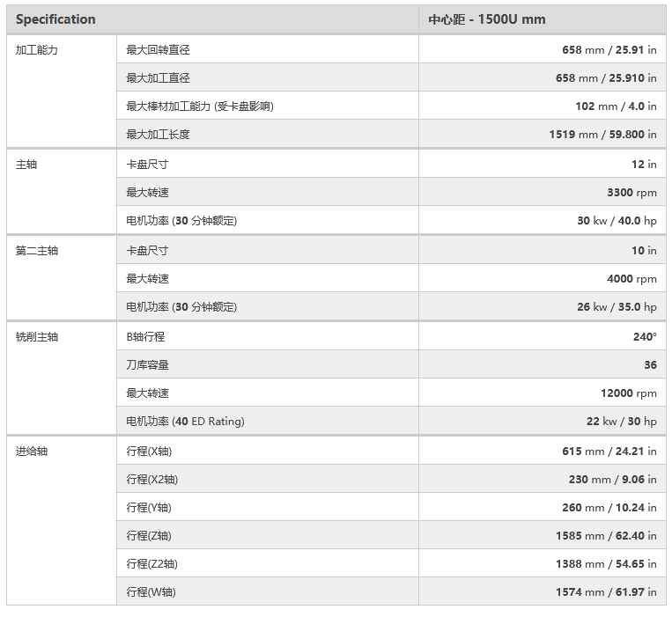Viewport: 672px width, 617px height.
Task: Click the 行程(W轴) row label
Action: coord(151,592)
